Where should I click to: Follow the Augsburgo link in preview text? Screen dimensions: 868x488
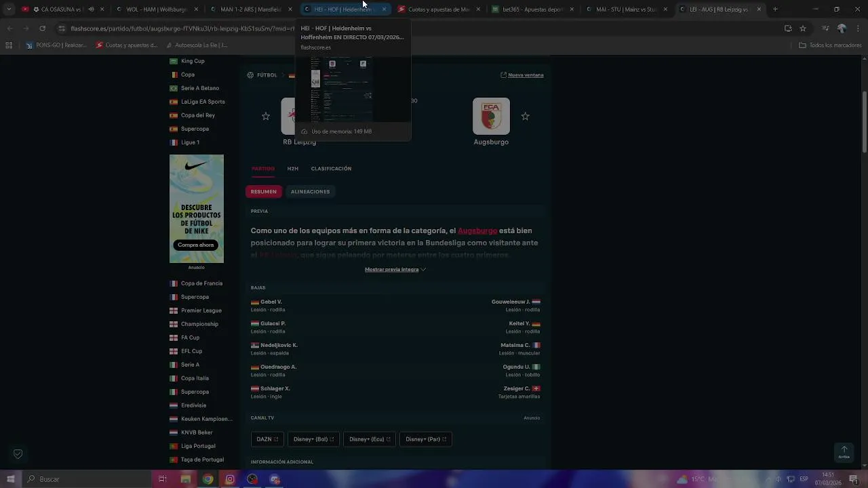click(x=477, y=231)
